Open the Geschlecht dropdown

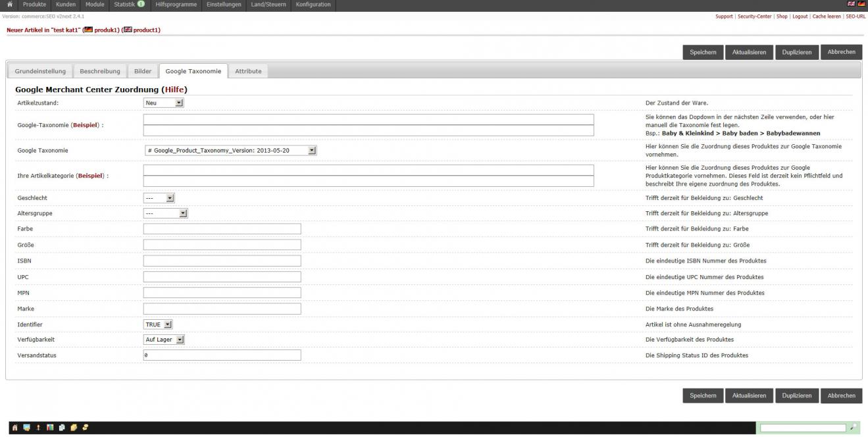pyautogui.click(x=159, y=197)
